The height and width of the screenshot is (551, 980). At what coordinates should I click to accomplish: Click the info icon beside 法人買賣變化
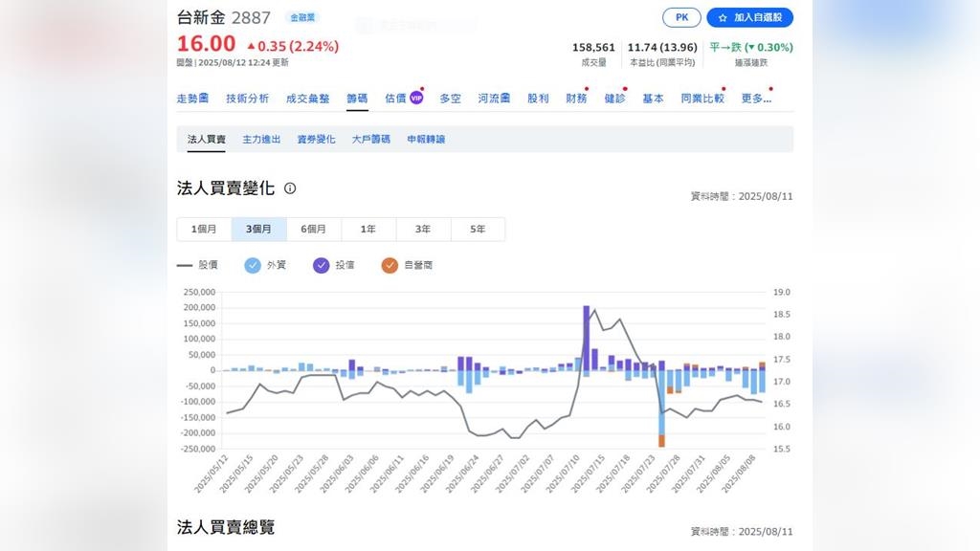point(290,188)
